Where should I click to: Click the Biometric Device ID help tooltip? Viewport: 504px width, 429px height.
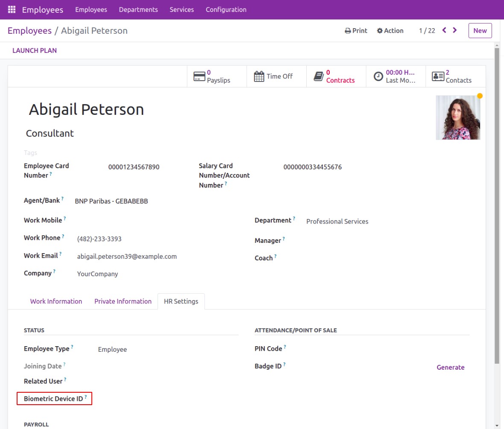(86, 397)
